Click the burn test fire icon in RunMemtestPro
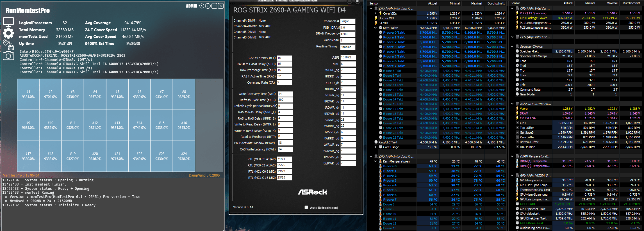 click(x=8, y=44)
